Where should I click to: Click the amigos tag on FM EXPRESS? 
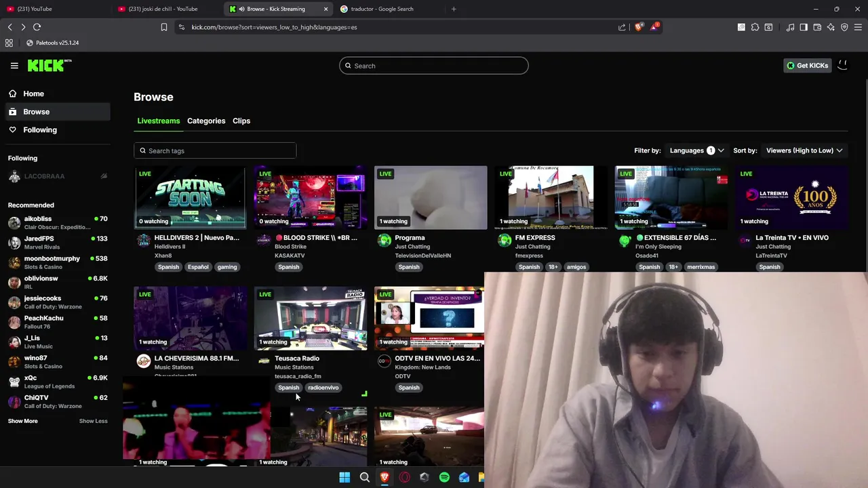(x=576, y=267)
